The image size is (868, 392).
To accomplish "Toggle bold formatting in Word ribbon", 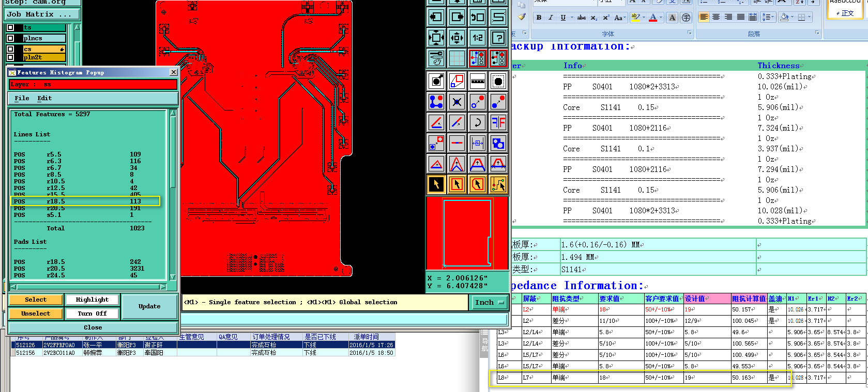I will coord(539,18).
